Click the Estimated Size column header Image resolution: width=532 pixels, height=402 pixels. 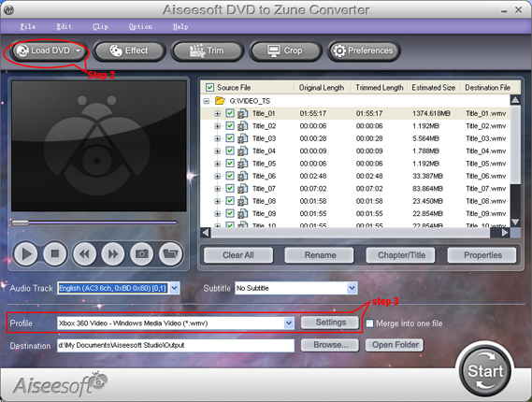pyautogui.click(x=434, y=88)
